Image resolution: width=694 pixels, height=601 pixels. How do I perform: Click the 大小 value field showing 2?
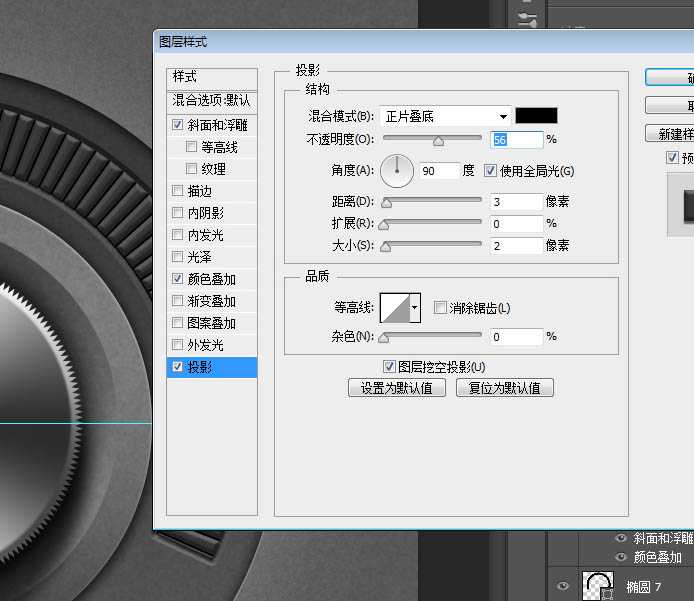pos(516,246)
